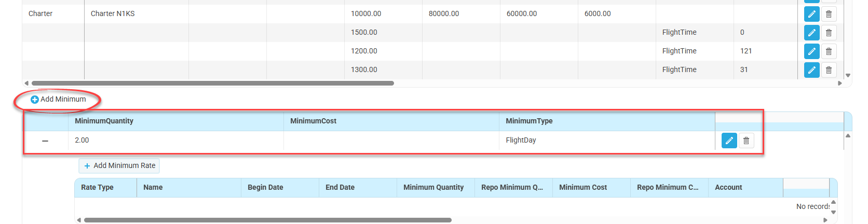
Task: Delete the FlightDay minimum row
Action: coord(746,141)
